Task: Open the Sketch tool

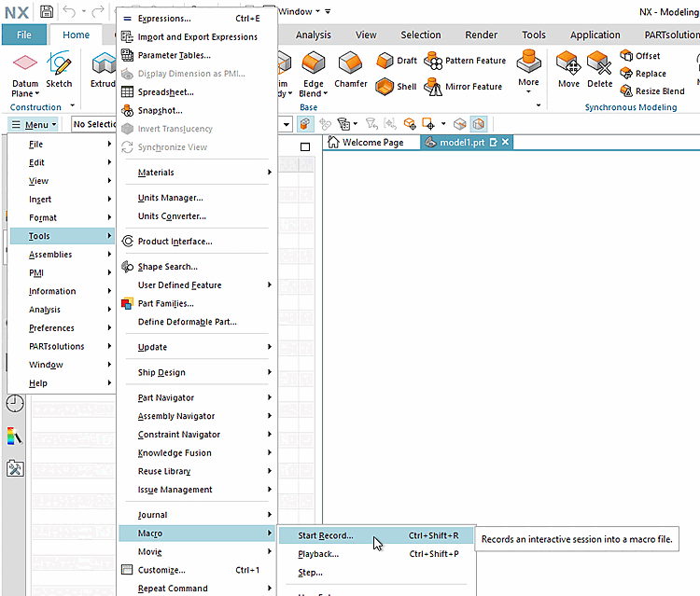Action: [x=59, y=70]
